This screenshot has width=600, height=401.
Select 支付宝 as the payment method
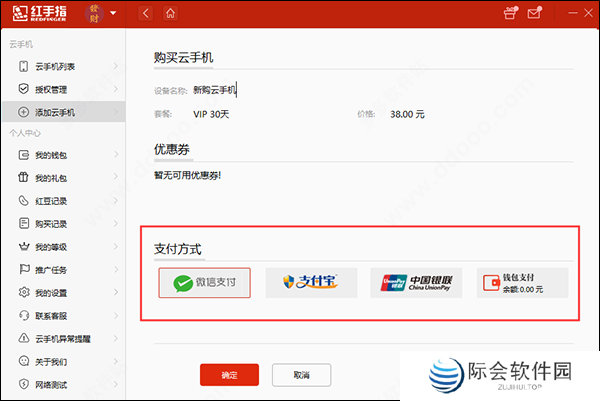[x=311, y=283]
